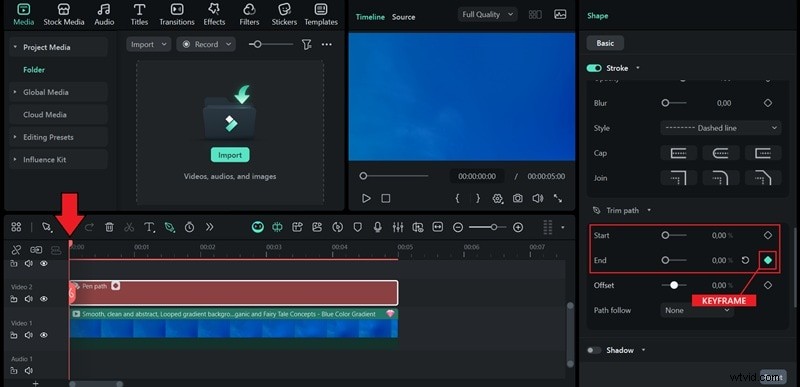Stop preview playback

(x=386, y=198)
